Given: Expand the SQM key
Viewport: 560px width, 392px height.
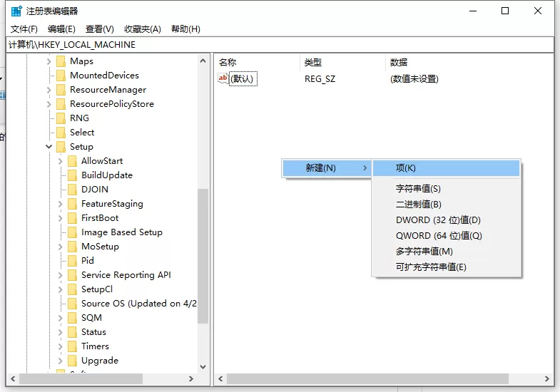Looking at the screenshot, I should tap(61, 318).
